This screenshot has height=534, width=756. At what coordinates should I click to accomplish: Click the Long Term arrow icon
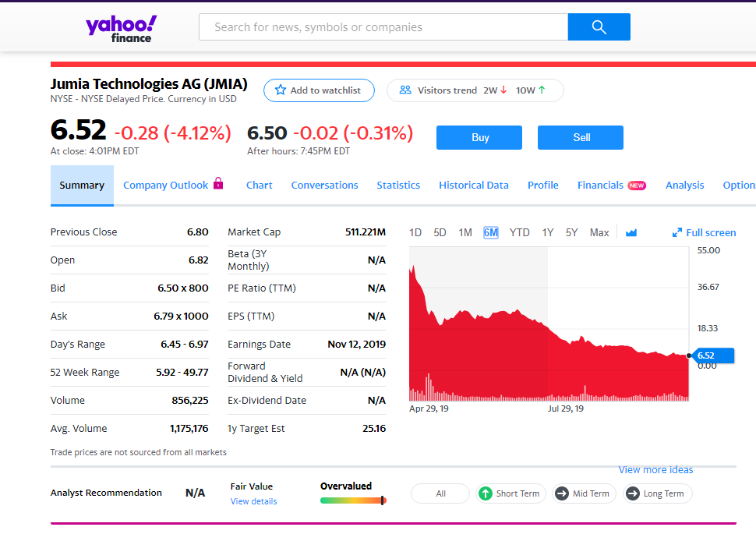click(x=632, y=493)
